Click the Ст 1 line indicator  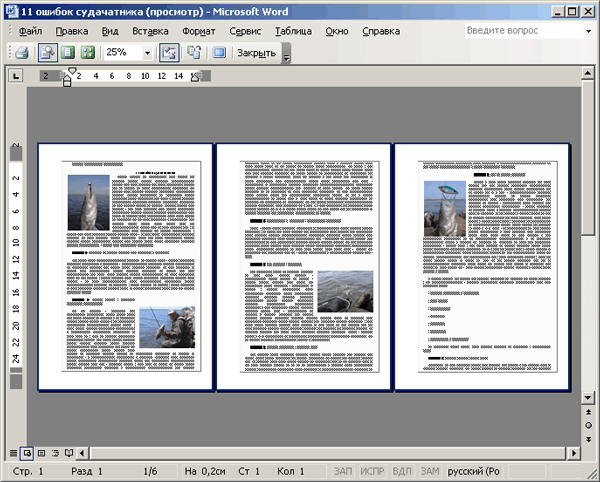[x=249, y=471]
